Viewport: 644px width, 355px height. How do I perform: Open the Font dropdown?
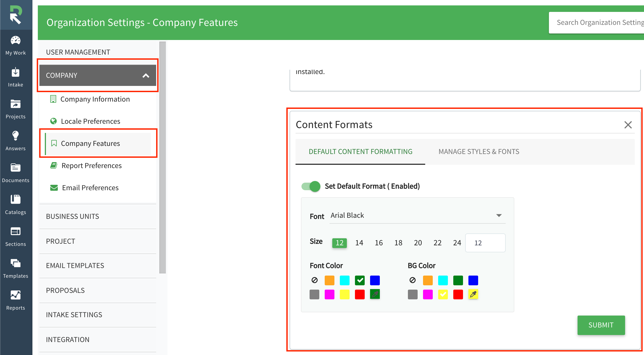tap(417, 216)
